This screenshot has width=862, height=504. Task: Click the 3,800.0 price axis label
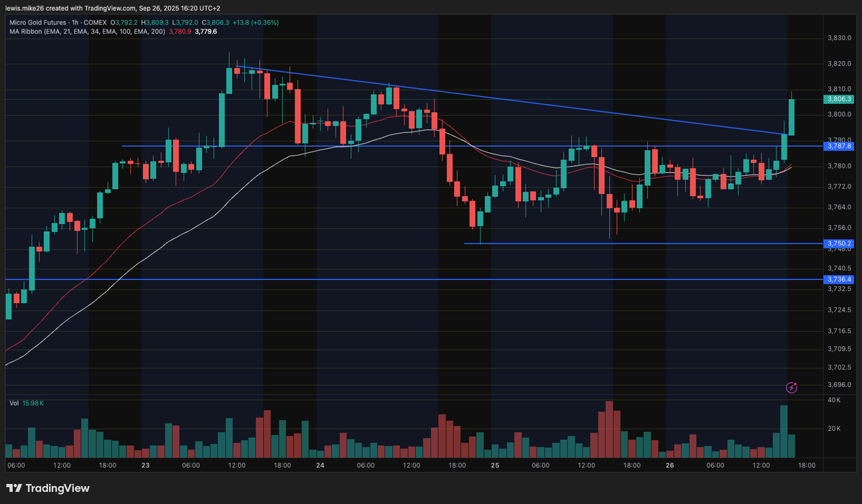pyautogui.click(x=839, y=115)
